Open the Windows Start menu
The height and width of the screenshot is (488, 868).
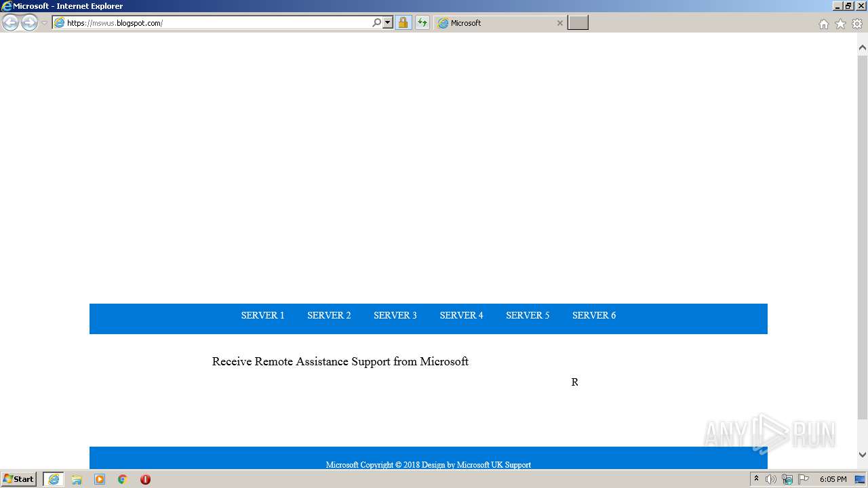coord(18,479)
